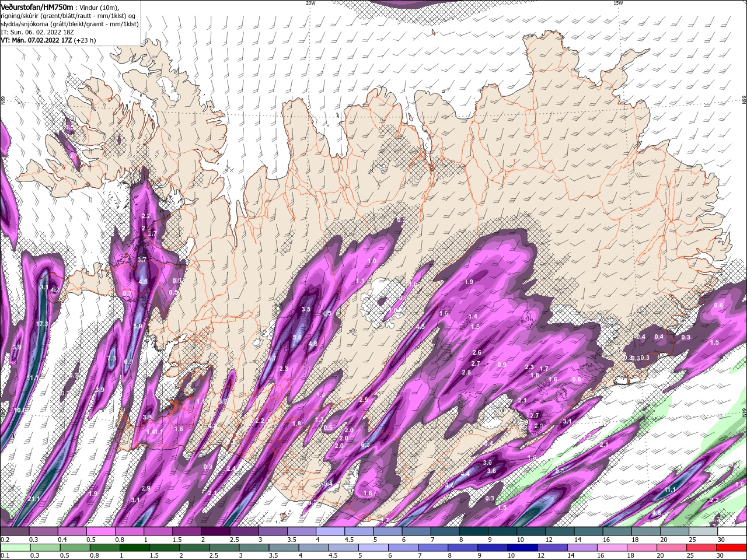Screen dimensions: 747x560
Task: Click the 5.0 precipitation value on the map
Action: (x=297, y=337)
